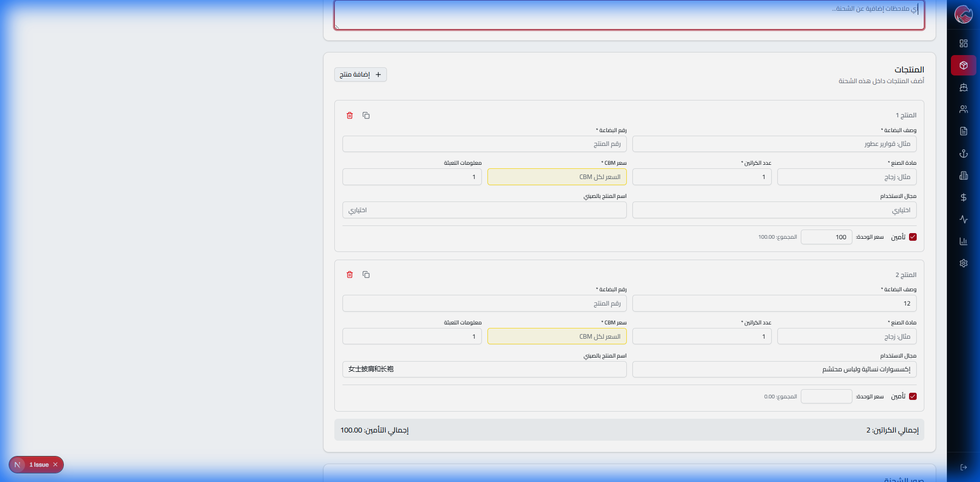Click the ship icon in sidebar
The height and width of the screenshot is (482, 980).
[x=963, y=87]
